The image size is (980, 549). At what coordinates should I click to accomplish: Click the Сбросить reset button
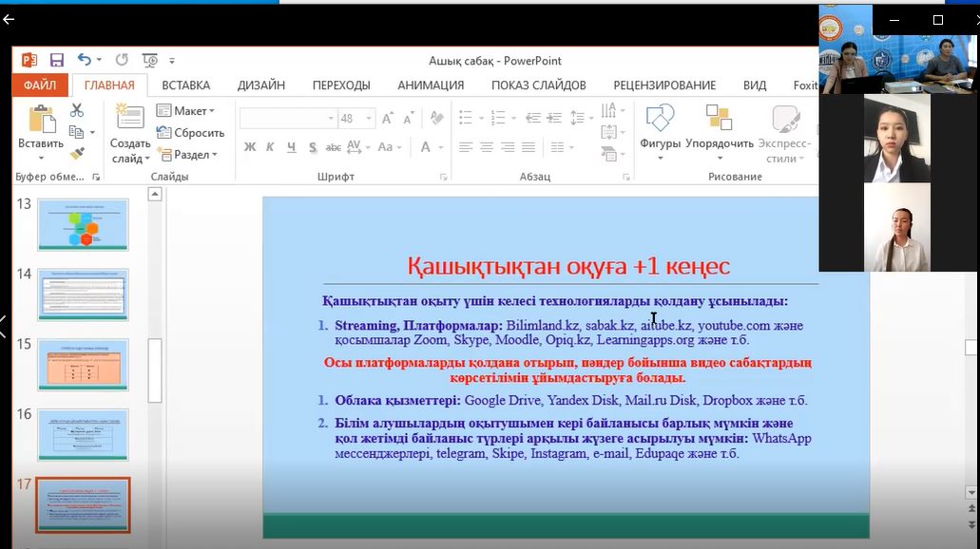(x=191, y=133)
